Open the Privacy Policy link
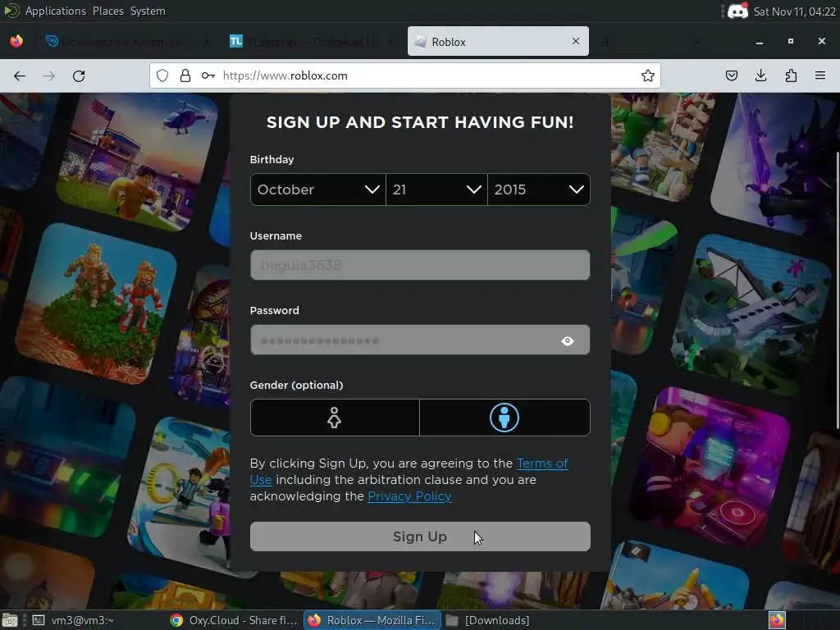This screenshot has height=630, width=840. point(409,496)
